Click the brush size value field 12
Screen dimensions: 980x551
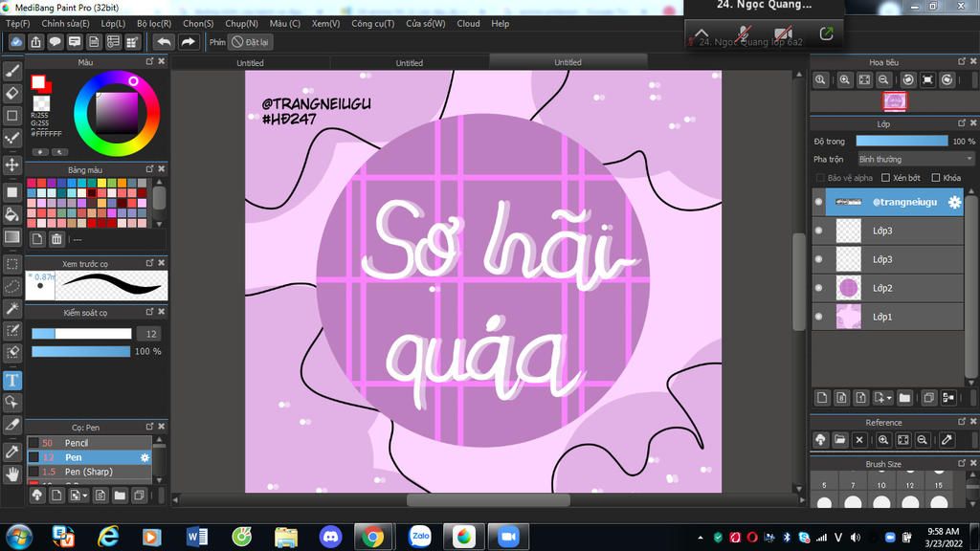[x=150, y=334]
